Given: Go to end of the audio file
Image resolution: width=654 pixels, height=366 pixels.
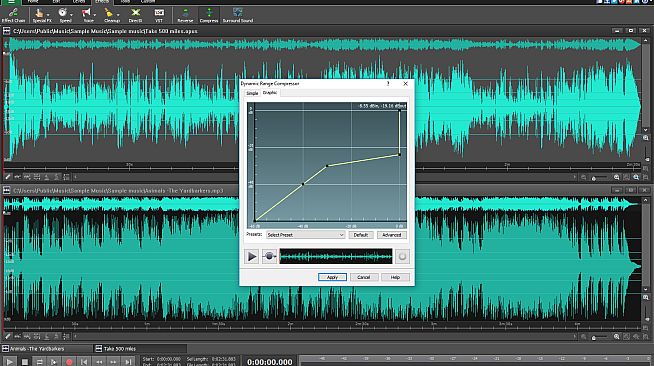Looking at the screenshot, I should point(128,362).
